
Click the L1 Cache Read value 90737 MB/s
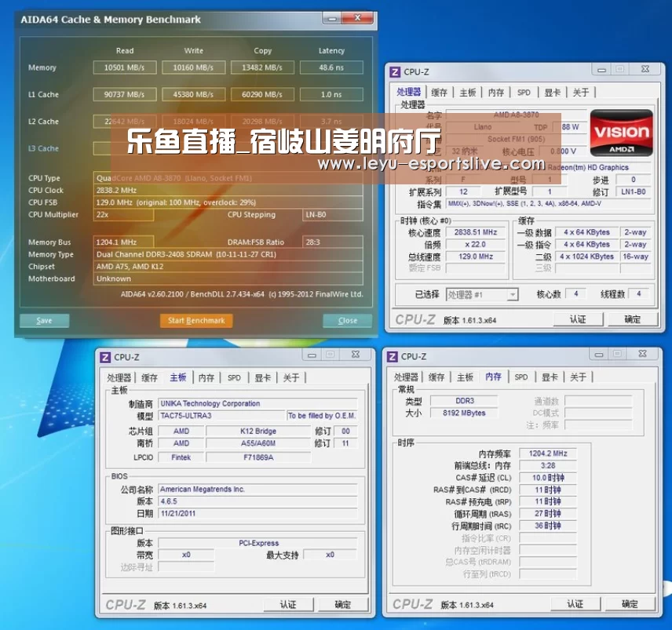(x=125, y=94)
